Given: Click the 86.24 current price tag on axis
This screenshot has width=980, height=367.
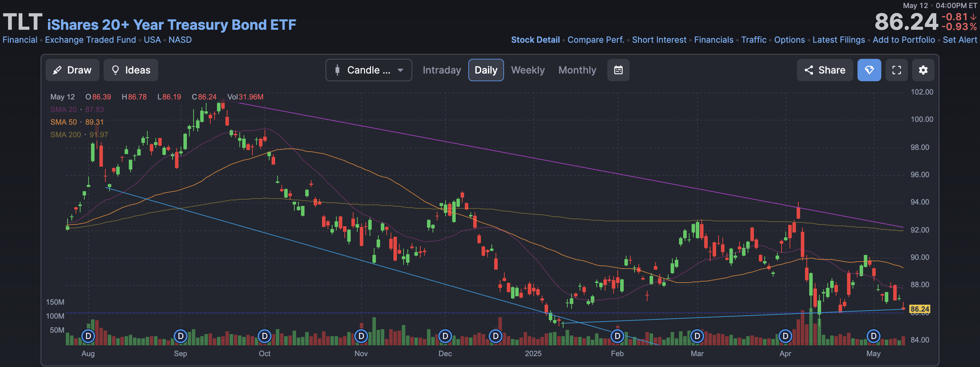Looking at the screenshot, I should pyautogui.click(x=919, y=309).
